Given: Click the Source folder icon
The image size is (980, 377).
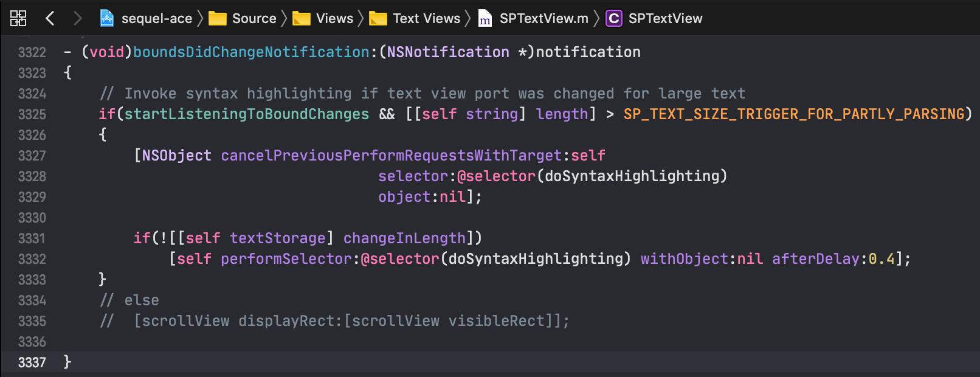Looking at the screenshot, I should tap(218, 19).
